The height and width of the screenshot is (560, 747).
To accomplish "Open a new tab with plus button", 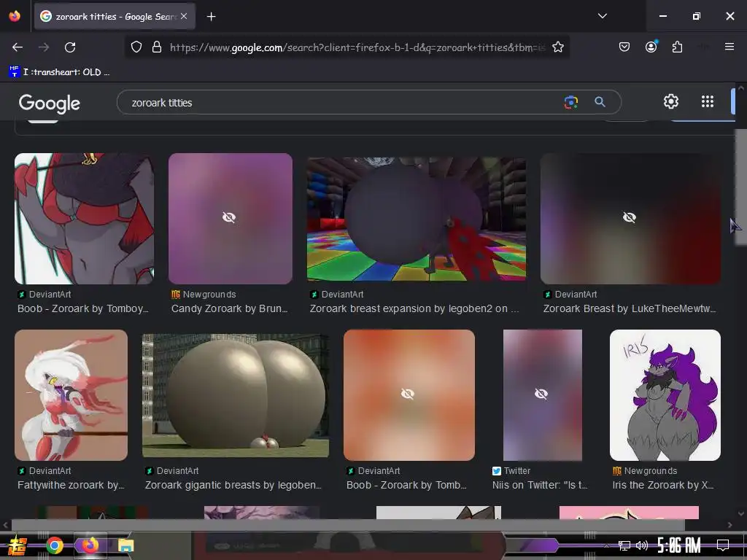I will (x=211, y=17).
